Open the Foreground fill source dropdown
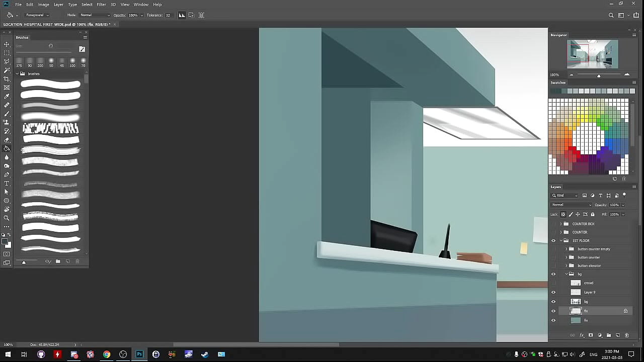644x362 pixels. (x=37, y=15)
